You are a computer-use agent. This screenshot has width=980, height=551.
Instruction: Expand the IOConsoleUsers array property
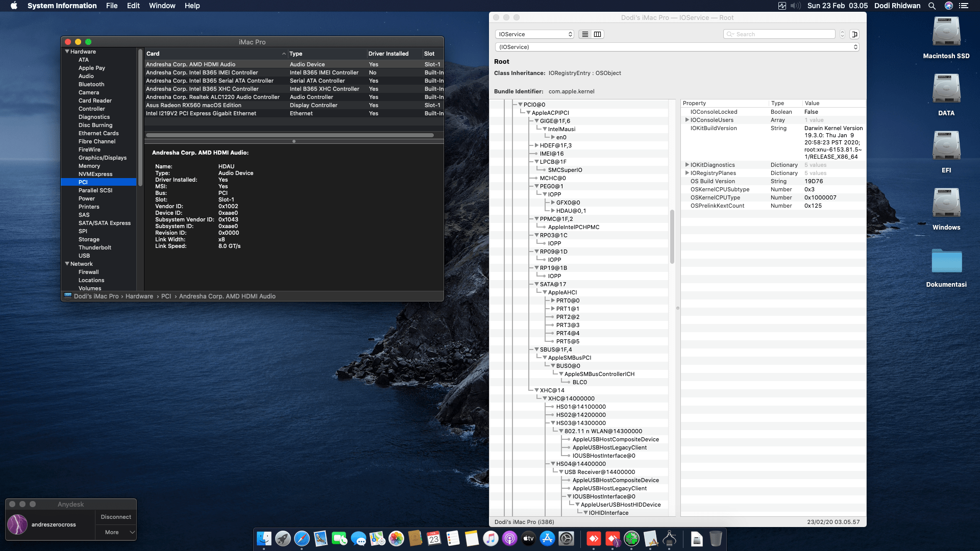click(687, 120)
